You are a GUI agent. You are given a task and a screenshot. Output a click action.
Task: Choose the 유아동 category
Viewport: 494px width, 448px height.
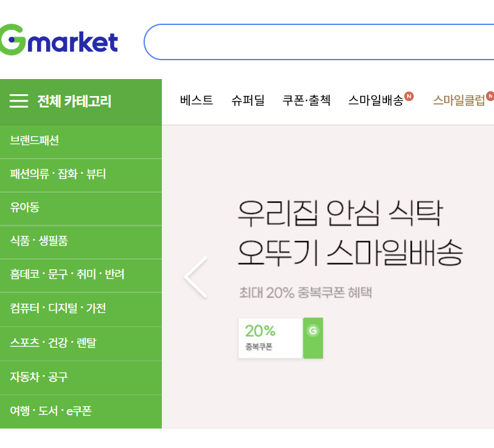coord(81,207)
